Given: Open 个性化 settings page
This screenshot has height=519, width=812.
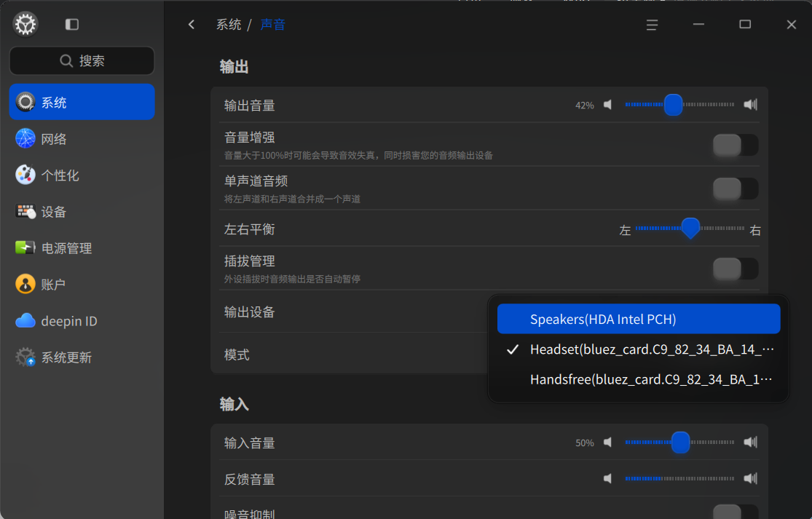Looking at the screenshot, I should click(82, 175).
